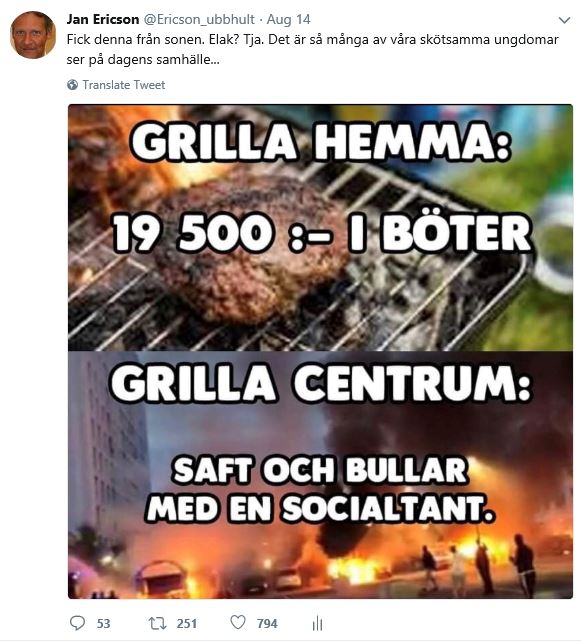Click the 'SAFT OCH BULLAR' caption text
The height and width of the screenshot is (641, 581).
[320, 470]
